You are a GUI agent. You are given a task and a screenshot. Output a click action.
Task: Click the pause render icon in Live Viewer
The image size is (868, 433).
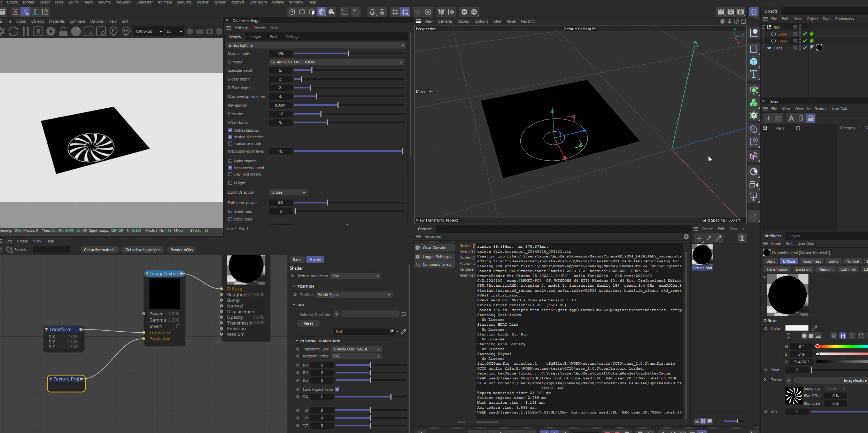(x=25, y=32)
